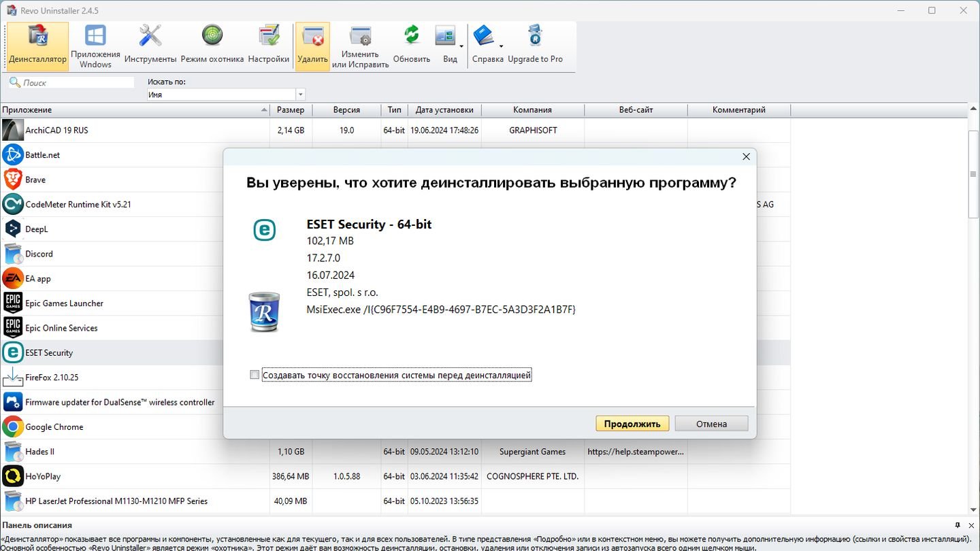Sort by Размер column header
980x551 pixels.
(x=291, y=110)
